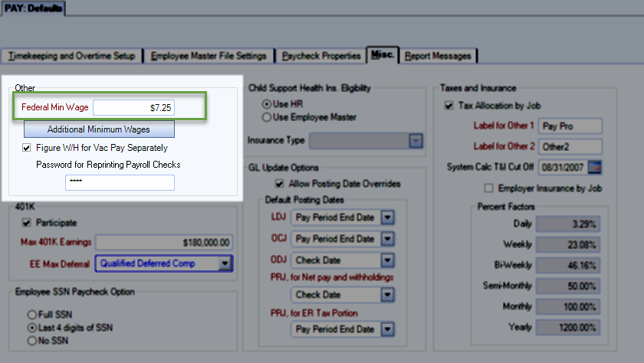Open the ODJ Check Date dropdown

pyautogui.click(x=388, y=260)
